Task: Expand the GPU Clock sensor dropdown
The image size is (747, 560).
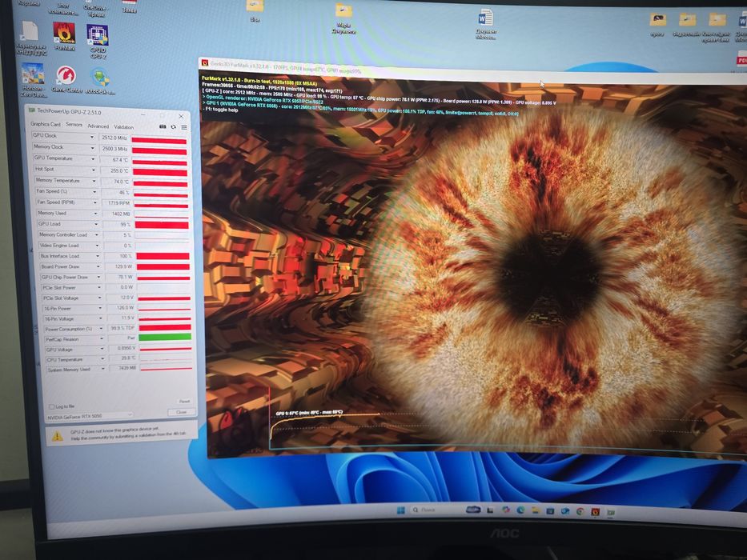Action: [x=91, y=137]
